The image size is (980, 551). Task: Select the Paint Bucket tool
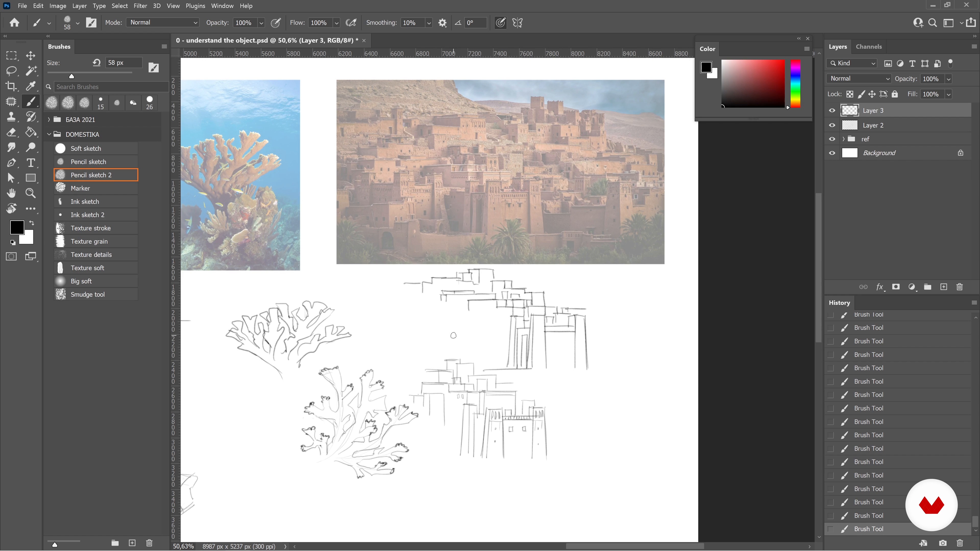[x=31, y=132]
